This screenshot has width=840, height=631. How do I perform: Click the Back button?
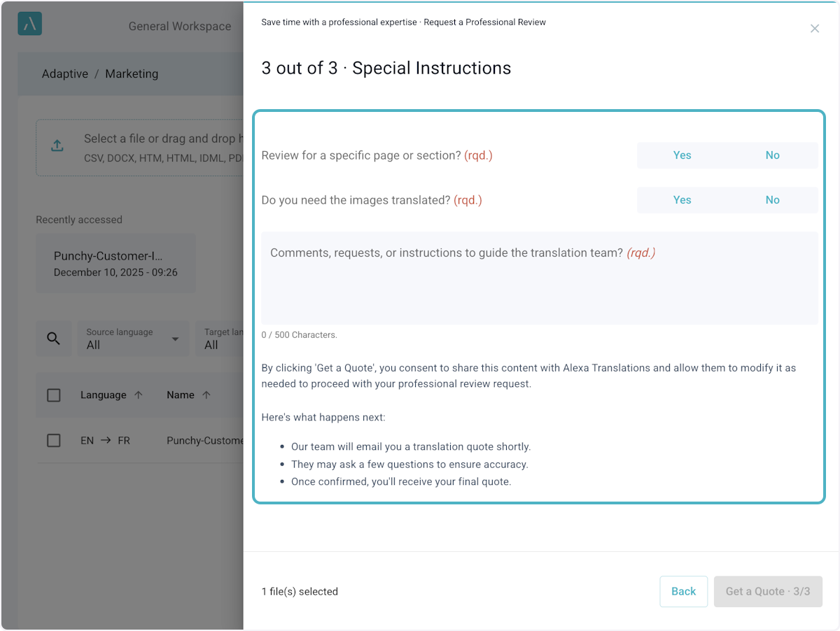tap(683, 592)
